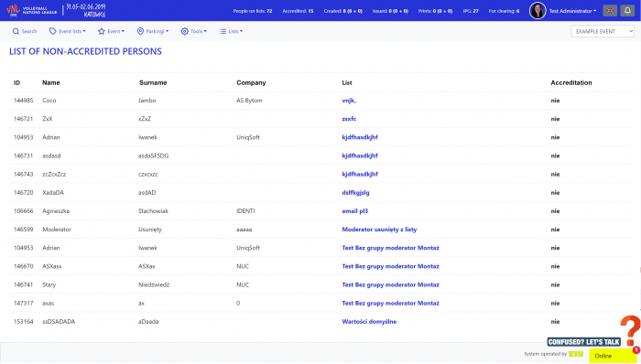Click the Accredited: 15 counter
The height and width of the screenshot is (364, 641).
[x=298, y=11]
